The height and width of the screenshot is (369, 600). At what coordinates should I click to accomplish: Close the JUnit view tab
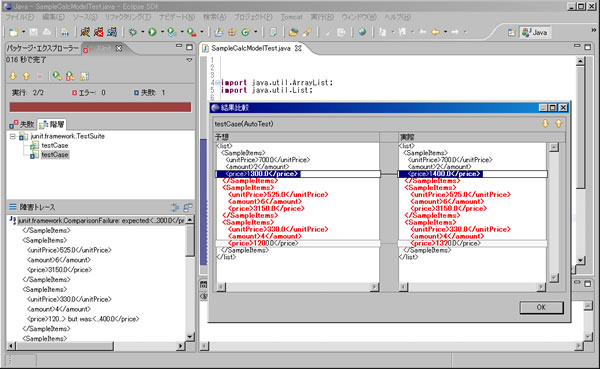coord(119,48)
